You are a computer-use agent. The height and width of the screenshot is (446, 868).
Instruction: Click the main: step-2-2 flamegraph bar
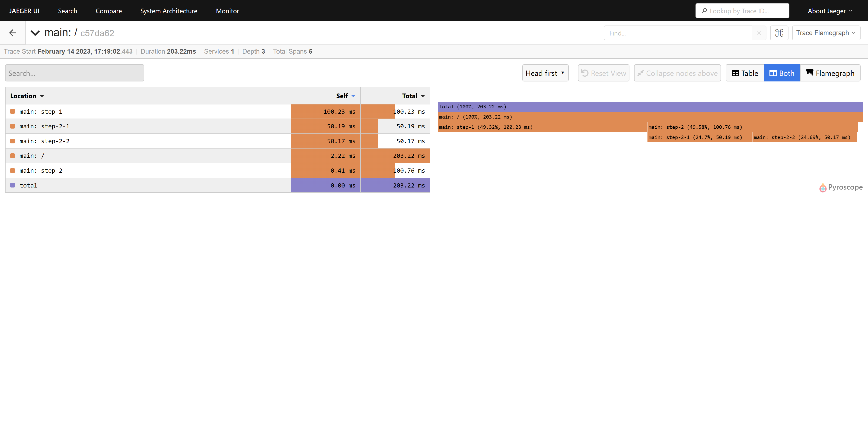tap(805, 137)
